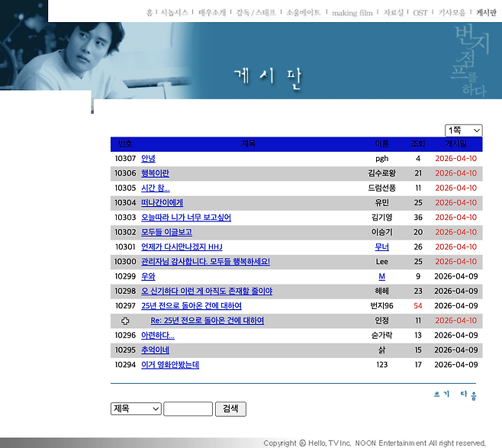Expand the 1쪽 page selector dropdown
The height and width of the screenshot is (448, 502).
(464, 131)
